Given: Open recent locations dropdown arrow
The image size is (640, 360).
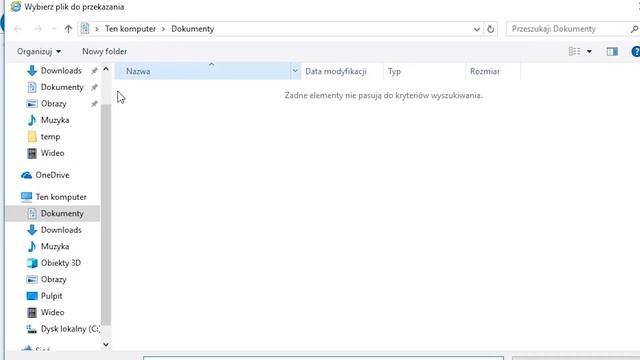Looking at the screenshot, I should pyautogui.click(x=53, y=29).
